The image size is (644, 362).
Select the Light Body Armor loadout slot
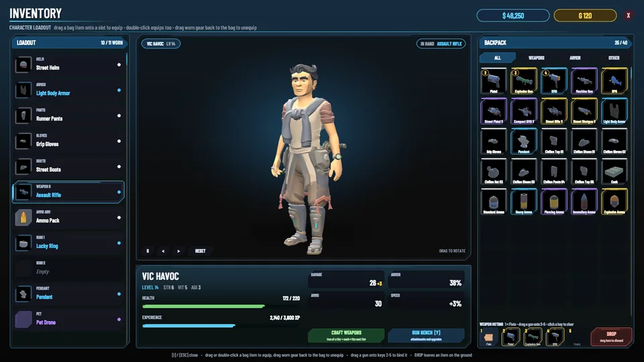(x=68, y=90)
